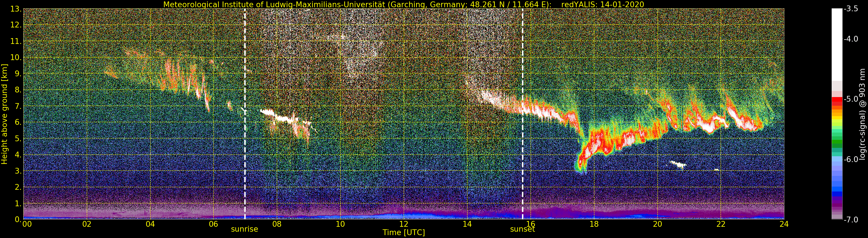Click the blue band of the colorbar
868x238 pixels.
click(x=837, y=194)
